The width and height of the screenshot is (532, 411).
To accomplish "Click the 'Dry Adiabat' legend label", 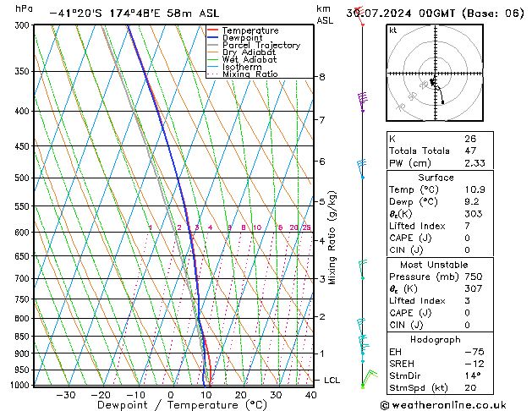I will click(249, 52).
